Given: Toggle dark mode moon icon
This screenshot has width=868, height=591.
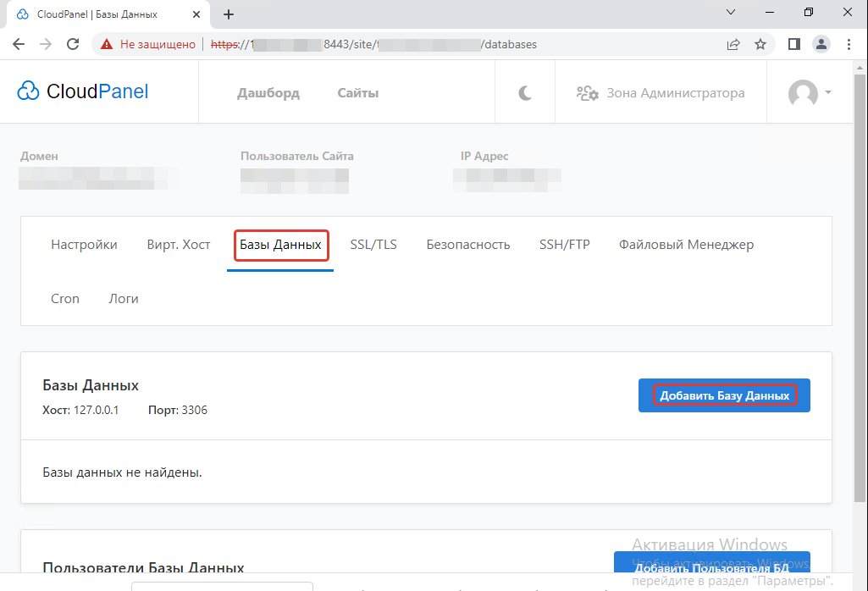Looking at the screenshot, I should 525,93.
